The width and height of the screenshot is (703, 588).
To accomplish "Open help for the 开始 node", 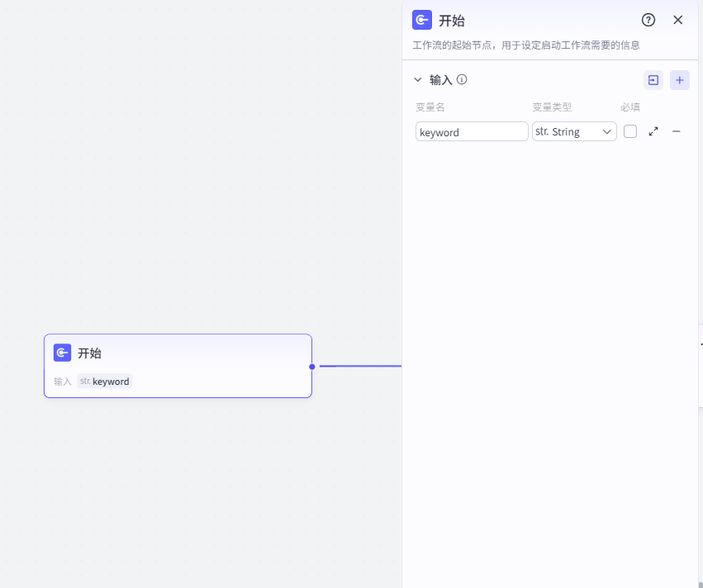I will pyautogui.click(x=648, y=20).
